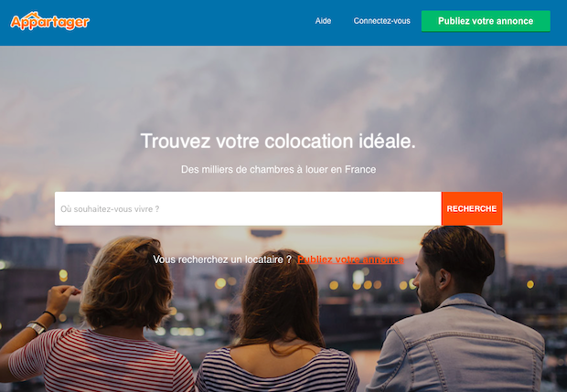Click the Vous recherchez un locataire text
The height and width of the screenshot is (392, 567).
pos(222,260)
